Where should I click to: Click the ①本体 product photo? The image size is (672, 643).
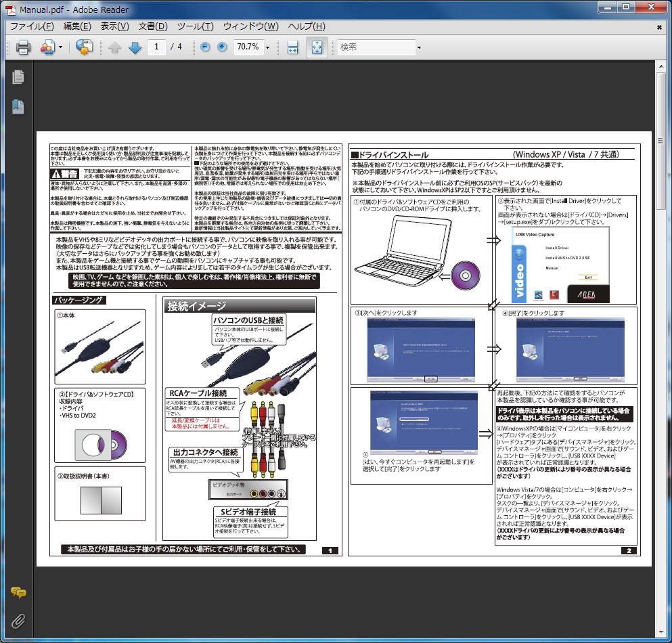point(101,350)
